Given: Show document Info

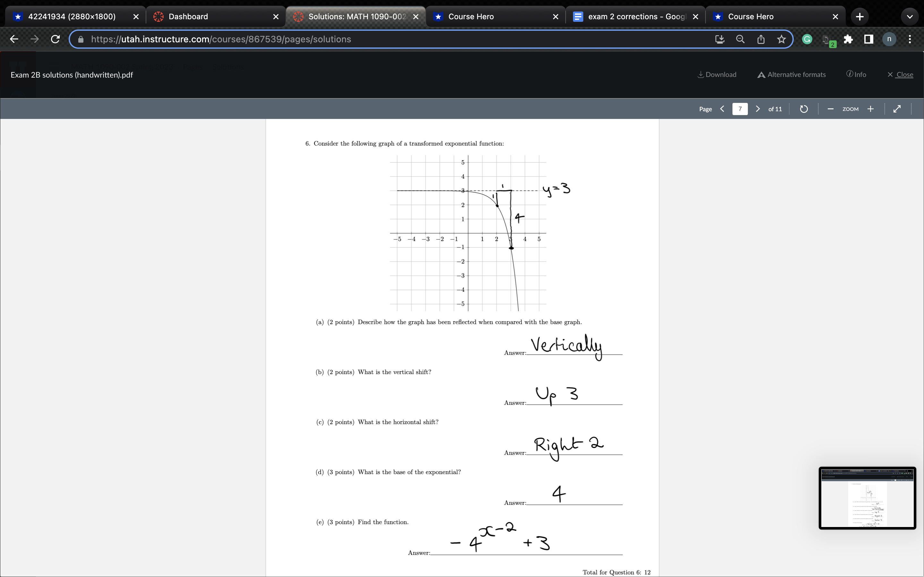Looking at the screenshot, I should click(x=856, y=74).
